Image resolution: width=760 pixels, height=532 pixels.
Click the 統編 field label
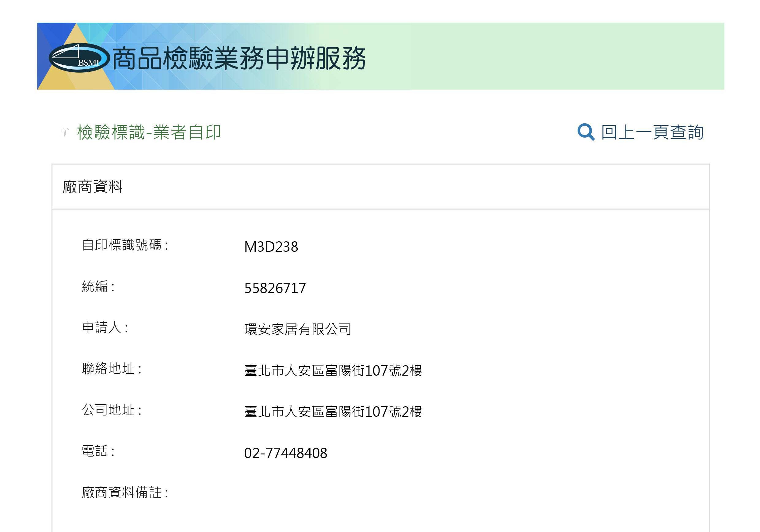tap(98, 286)
